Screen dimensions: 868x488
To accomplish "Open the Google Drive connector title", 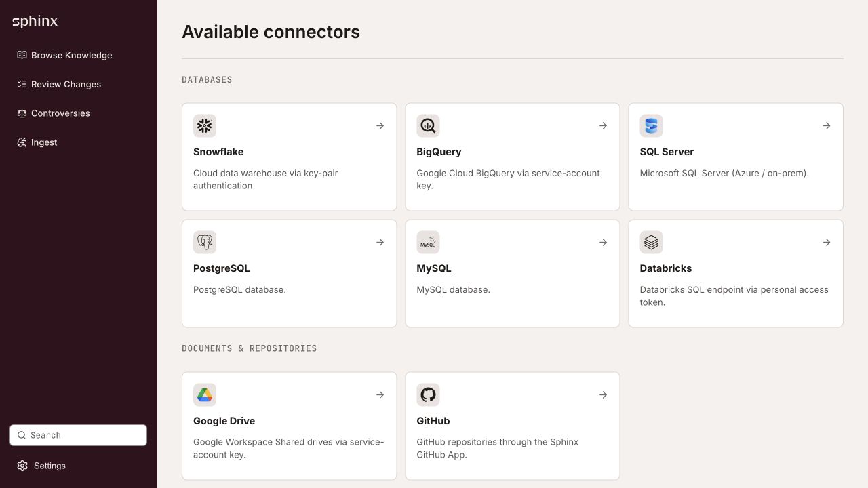I will 224,421.
